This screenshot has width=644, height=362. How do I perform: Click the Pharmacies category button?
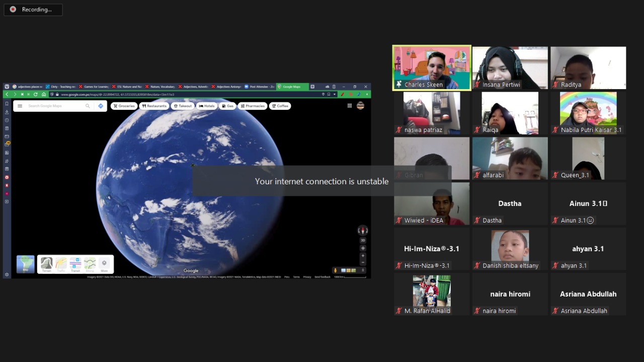253,106
